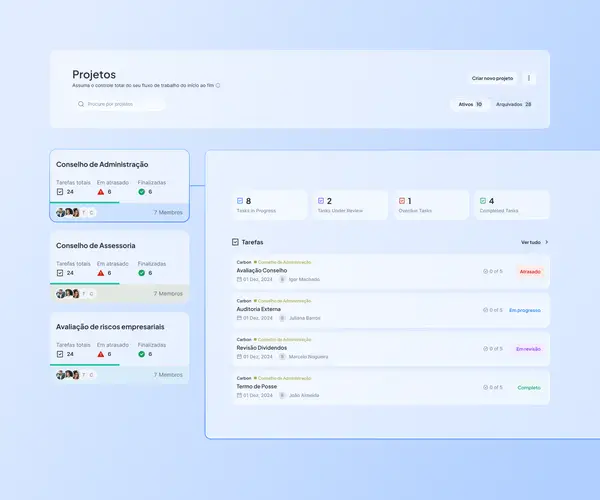The image size is (600, 500).
Task: Click calendar icon on Termo de Posse task
Action: click(239, 395)
